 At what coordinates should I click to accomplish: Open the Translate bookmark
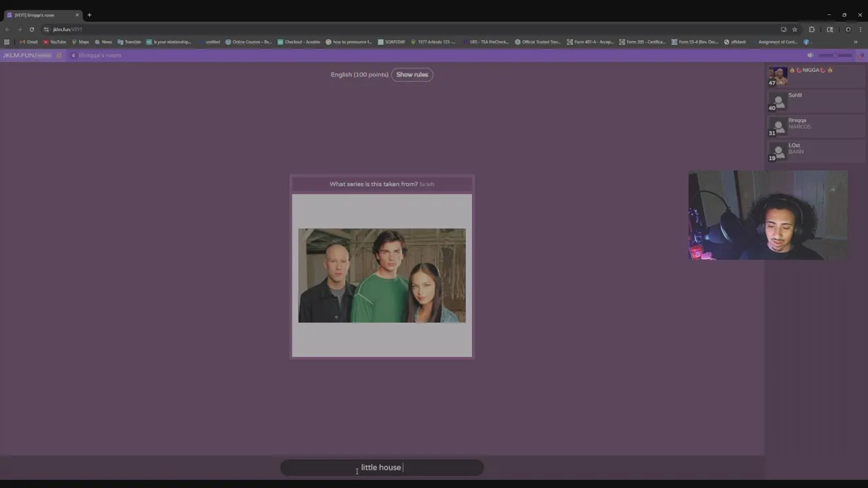pyautogui.click(x=130, y=42)
